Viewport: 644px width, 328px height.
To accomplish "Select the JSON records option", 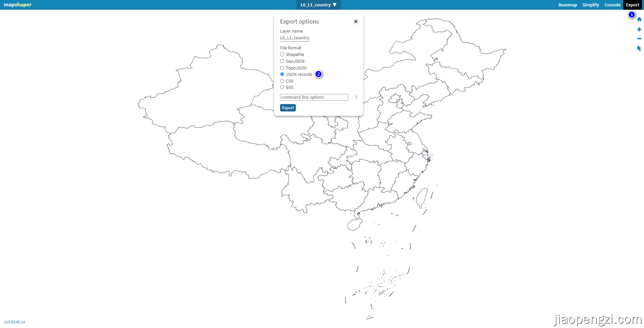I will click(x=282, y=74).
